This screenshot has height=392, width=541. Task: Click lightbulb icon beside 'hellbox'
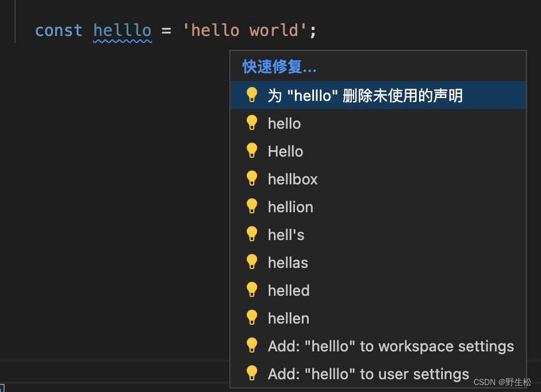pos(252,178)
